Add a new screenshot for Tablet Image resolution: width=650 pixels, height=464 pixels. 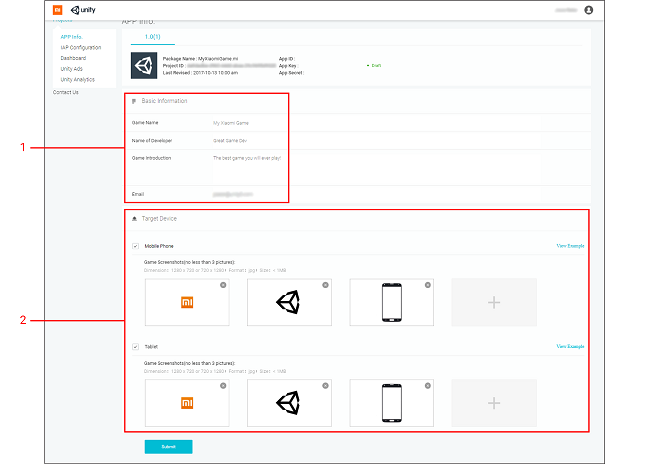click(493, 403)
